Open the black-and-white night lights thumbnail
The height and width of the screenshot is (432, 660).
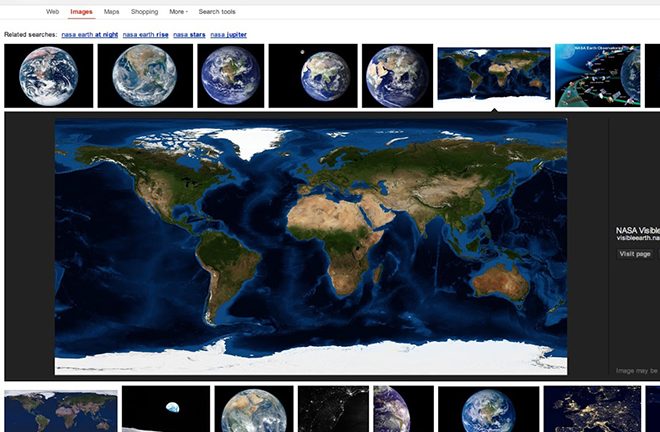coord(333,410)
